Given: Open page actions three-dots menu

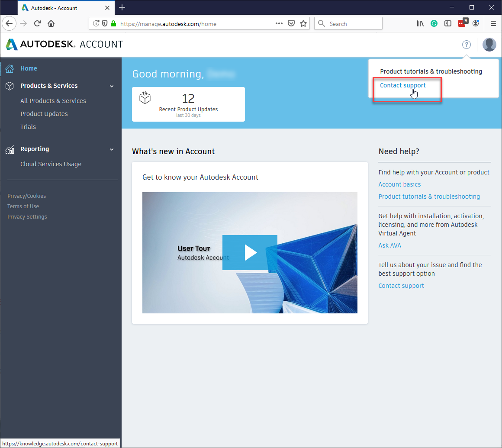Looking at the screenshot, I should click(279, 23).
